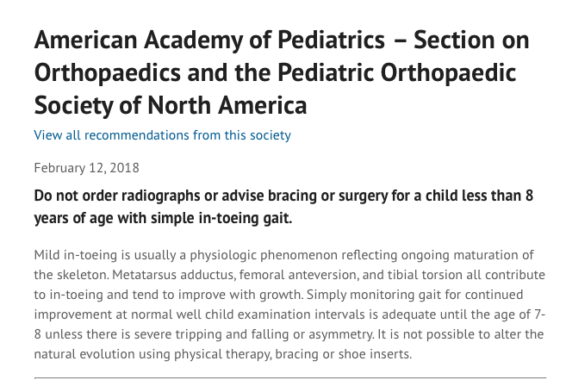
Task: Click the bold 'Do not order radiographs' statement
Action: [283, 207]
